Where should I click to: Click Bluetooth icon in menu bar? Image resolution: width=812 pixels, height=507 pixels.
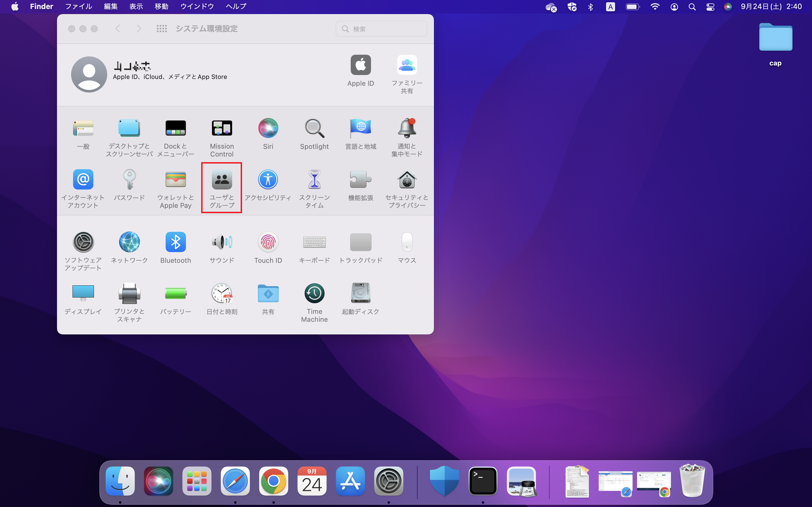click(x=591, y=7)
